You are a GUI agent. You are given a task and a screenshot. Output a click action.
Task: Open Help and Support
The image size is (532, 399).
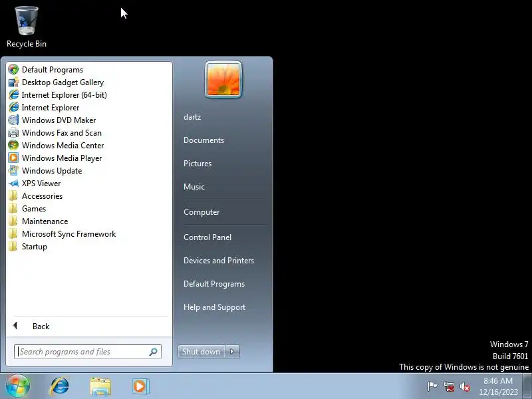[214, 307]
